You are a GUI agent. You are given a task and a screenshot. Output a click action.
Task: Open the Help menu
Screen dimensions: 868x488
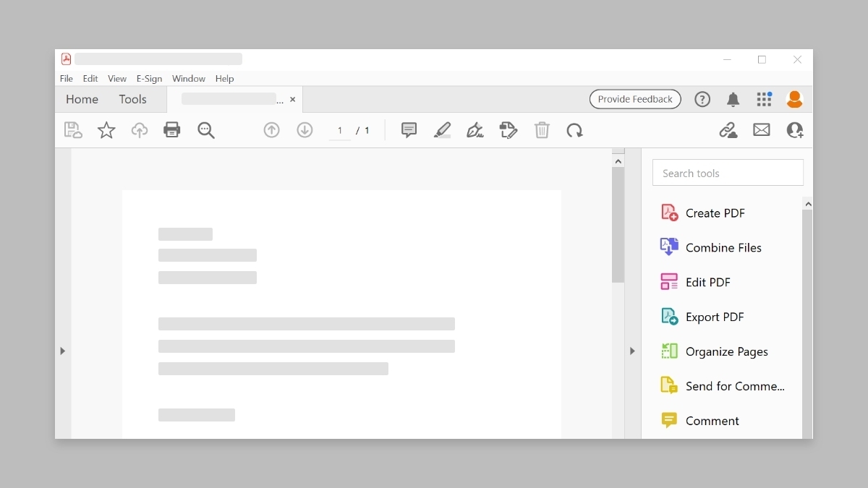tap(224, 79)
